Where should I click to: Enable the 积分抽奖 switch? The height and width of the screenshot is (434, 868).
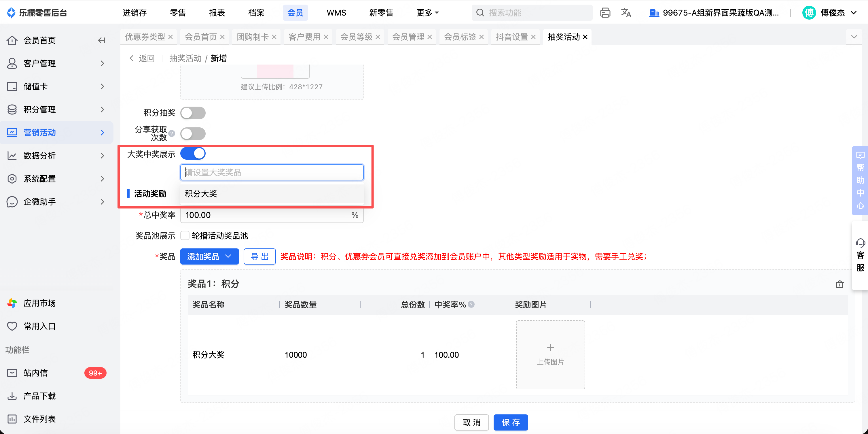click(x=193, y=113)
